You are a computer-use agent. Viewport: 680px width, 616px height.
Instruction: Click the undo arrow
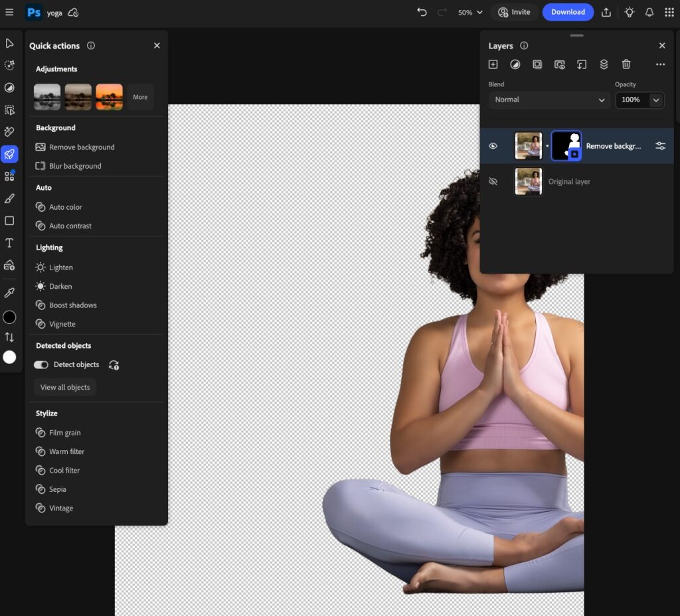[x=422, y=12]
